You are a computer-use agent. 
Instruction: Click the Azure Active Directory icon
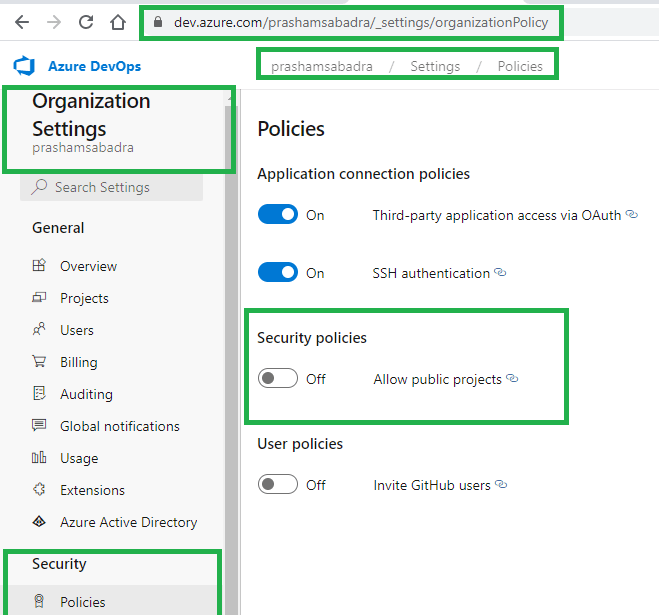(x=39, y=522)
